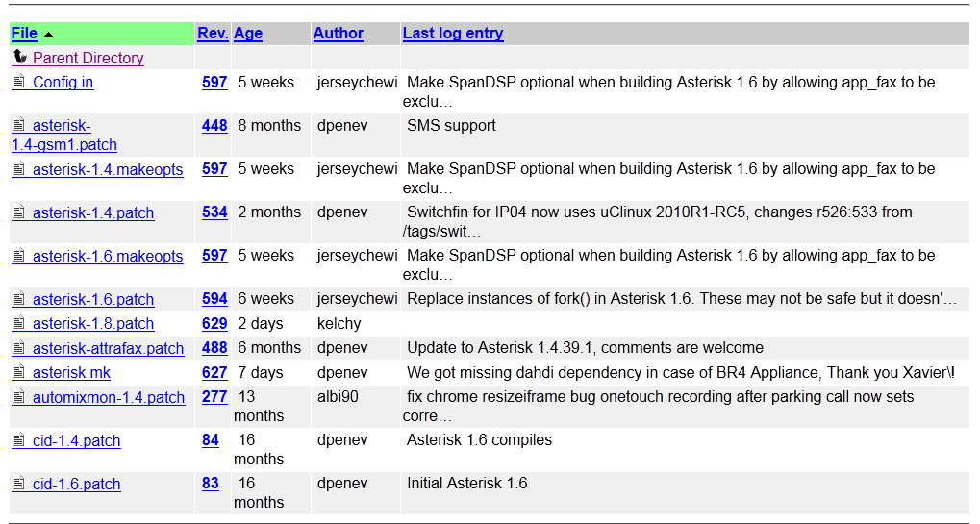Image resolution: width=980 pixels, height=524 pixels.
Task: Click the file icon beside cid-1.4.patch
Action: click(x=18, y=440)
